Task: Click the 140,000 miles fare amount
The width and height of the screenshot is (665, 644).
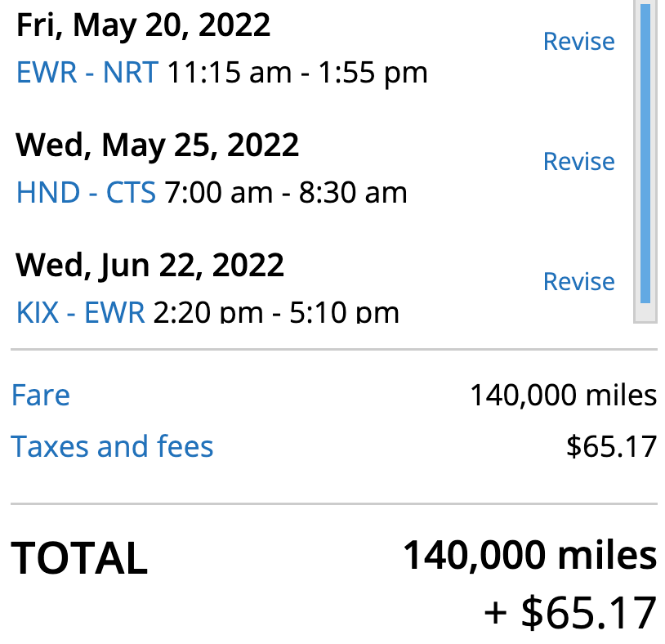Action: [x=564, y=395]
